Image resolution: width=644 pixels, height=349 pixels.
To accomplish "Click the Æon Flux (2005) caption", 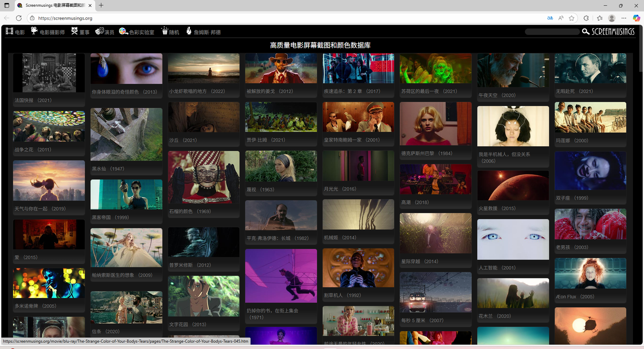I will (575, 297).
